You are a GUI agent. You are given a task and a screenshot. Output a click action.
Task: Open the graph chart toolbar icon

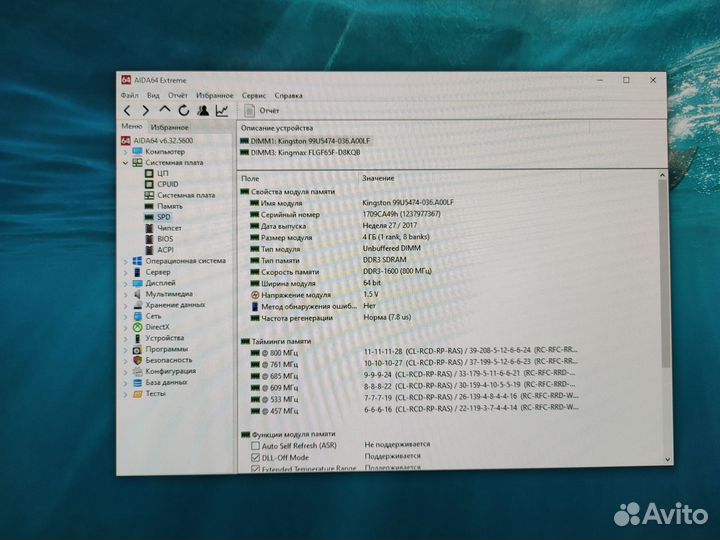click(x=222, y=111)
